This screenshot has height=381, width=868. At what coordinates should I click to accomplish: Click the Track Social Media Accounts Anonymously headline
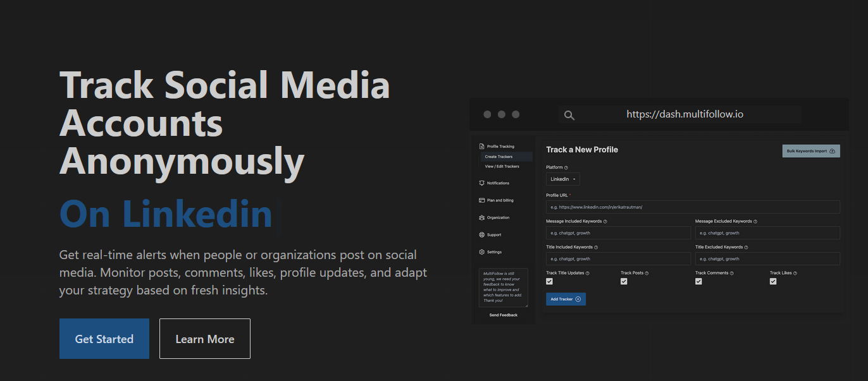pos(225,123)
